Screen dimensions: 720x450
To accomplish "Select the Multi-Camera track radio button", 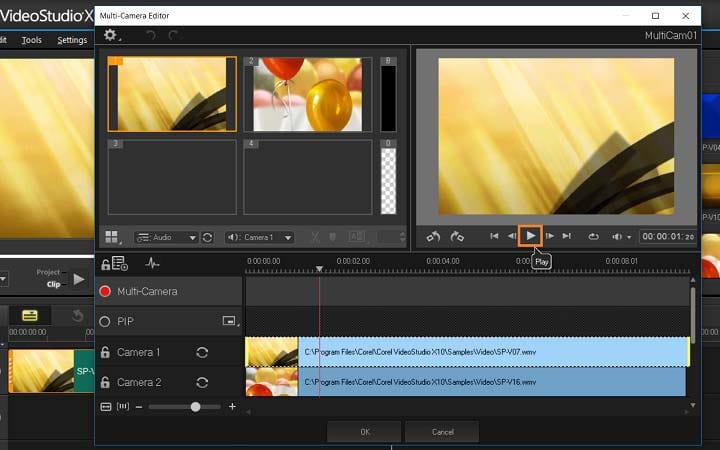I will (x=105, y=291).
